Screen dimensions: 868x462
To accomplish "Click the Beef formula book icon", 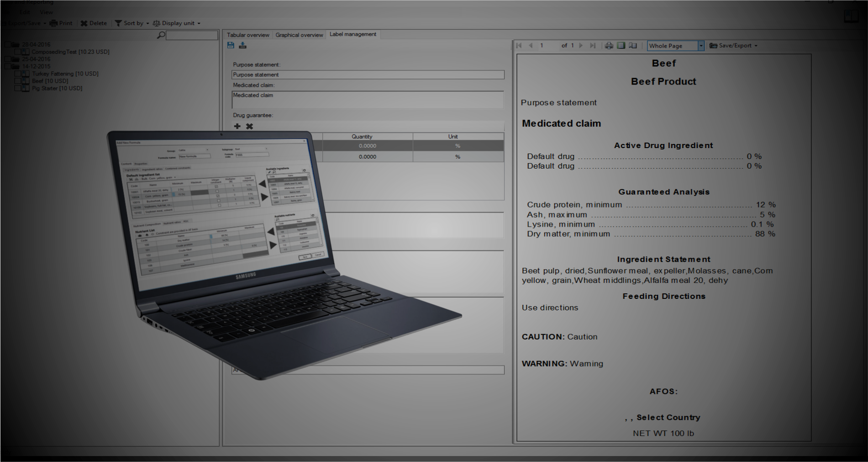I will point(26,81).
